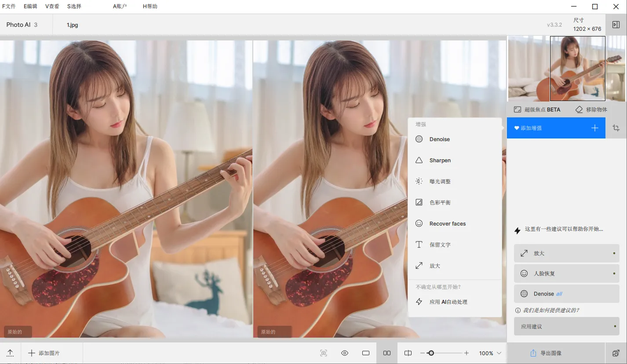This screenshot has width=627, height=364.
Task: Choose Recover faces from the enhancement menu
Action: click(x=455, y=224)
